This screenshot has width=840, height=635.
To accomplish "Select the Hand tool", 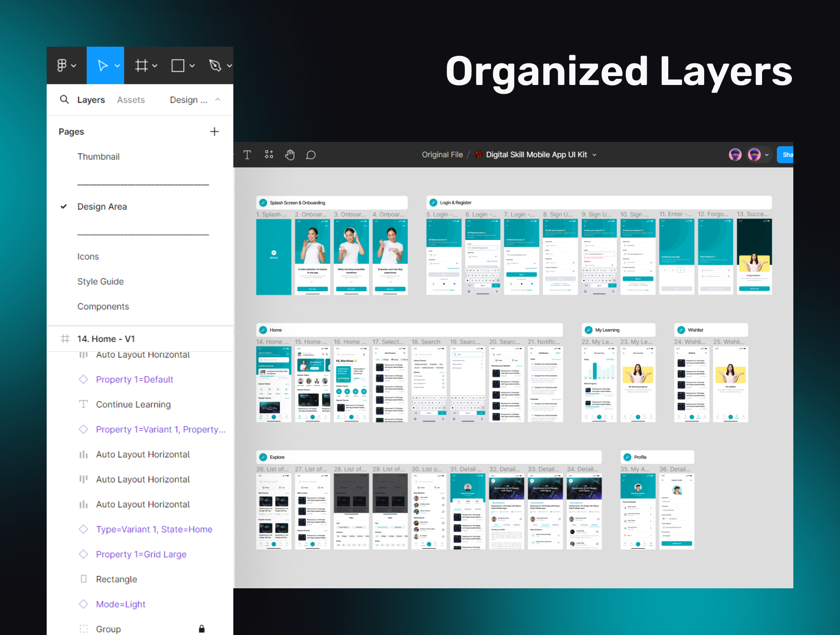I will coord(290,155).
